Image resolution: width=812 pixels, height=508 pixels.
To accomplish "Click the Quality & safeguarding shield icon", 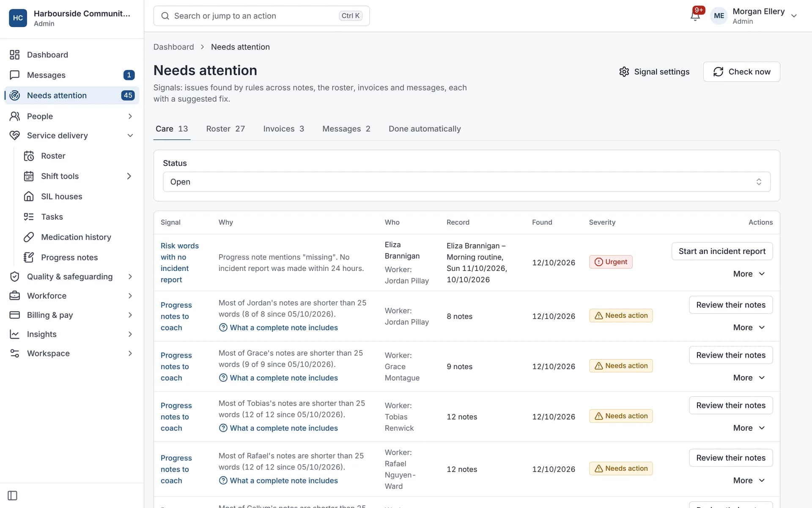I will tap(15, 276).
